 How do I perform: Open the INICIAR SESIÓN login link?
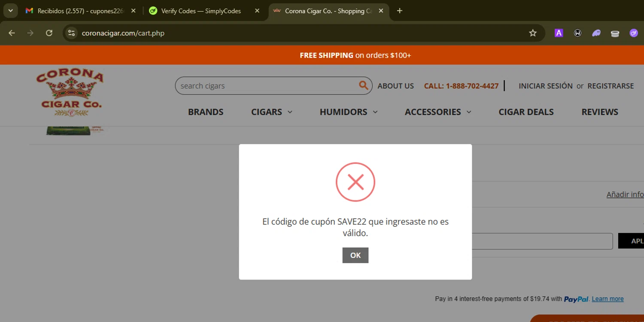point(545,86)
